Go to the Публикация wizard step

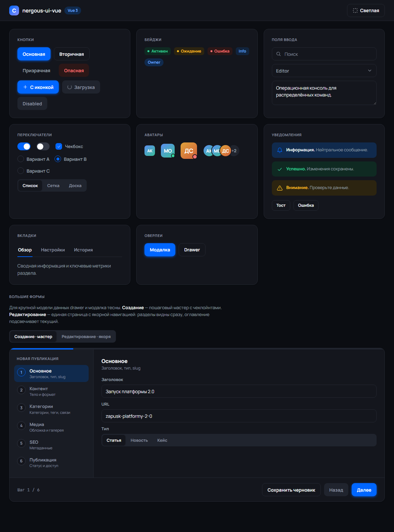click(x=51, y=462)
